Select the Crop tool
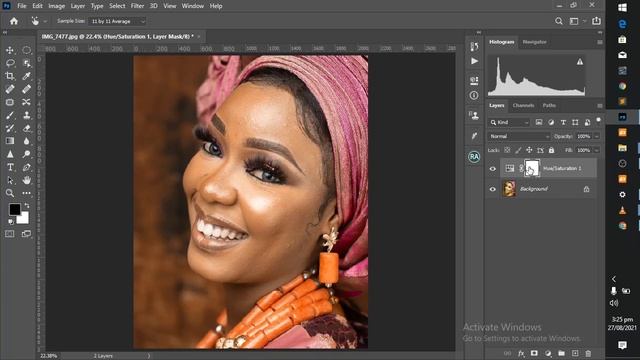Image resolution: width=640 pixels, height=360 pixels. tap(10, 76)
